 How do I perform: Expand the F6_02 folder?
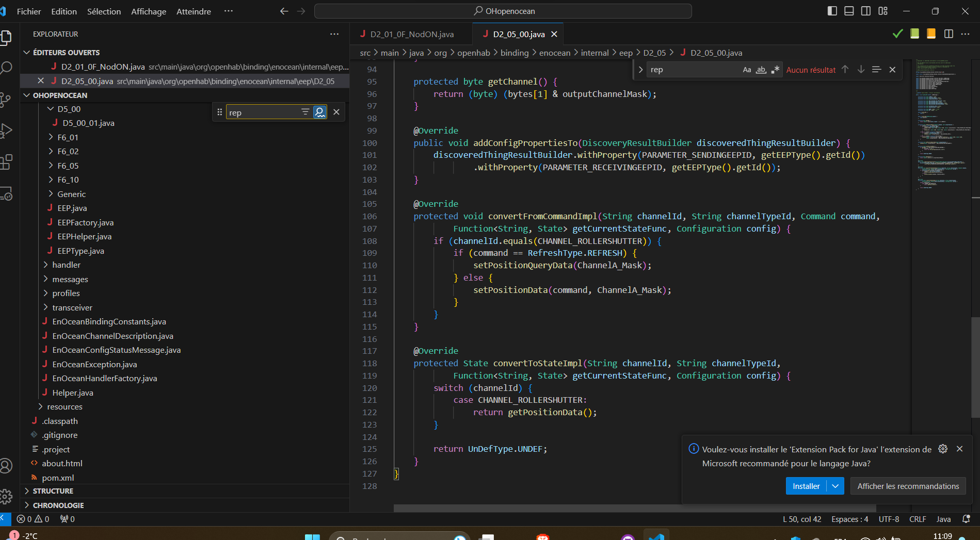pos(68,151)
